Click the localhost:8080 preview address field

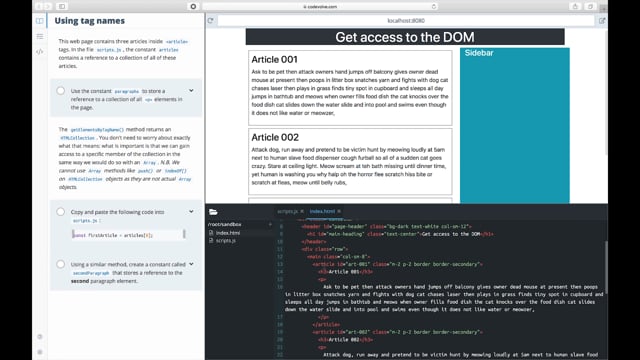coord(406,20)
